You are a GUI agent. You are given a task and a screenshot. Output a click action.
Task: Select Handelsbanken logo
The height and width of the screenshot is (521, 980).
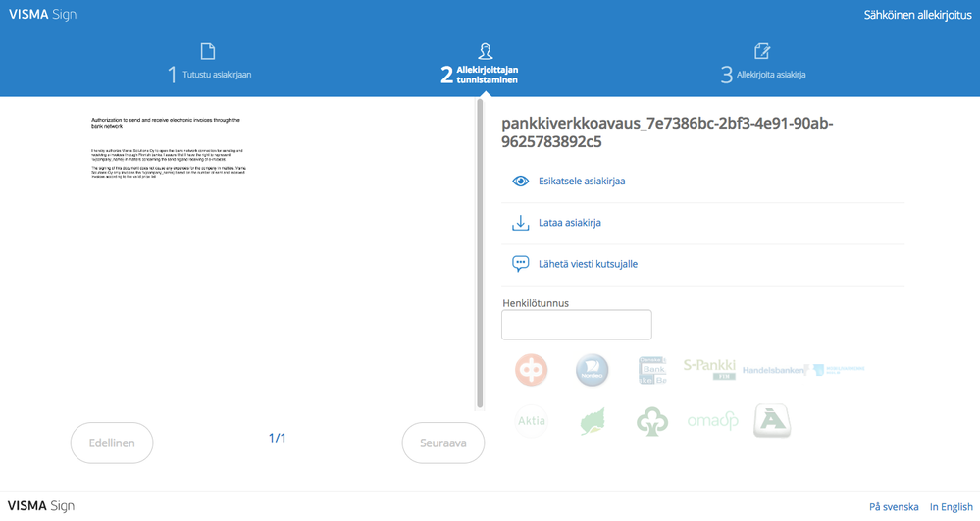point(775,370)
